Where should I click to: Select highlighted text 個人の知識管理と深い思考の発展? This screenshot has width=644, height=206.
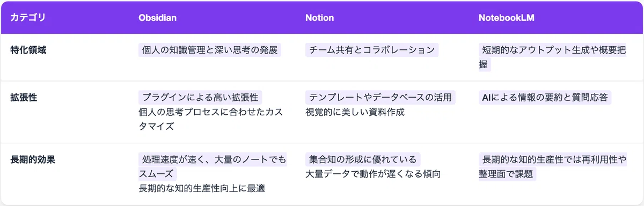210,50
